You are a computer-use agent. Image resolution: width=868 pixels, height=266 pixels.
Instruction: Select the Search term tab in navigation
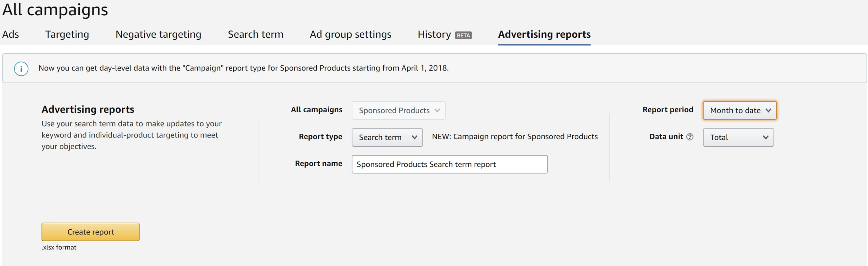coord(255,34)
